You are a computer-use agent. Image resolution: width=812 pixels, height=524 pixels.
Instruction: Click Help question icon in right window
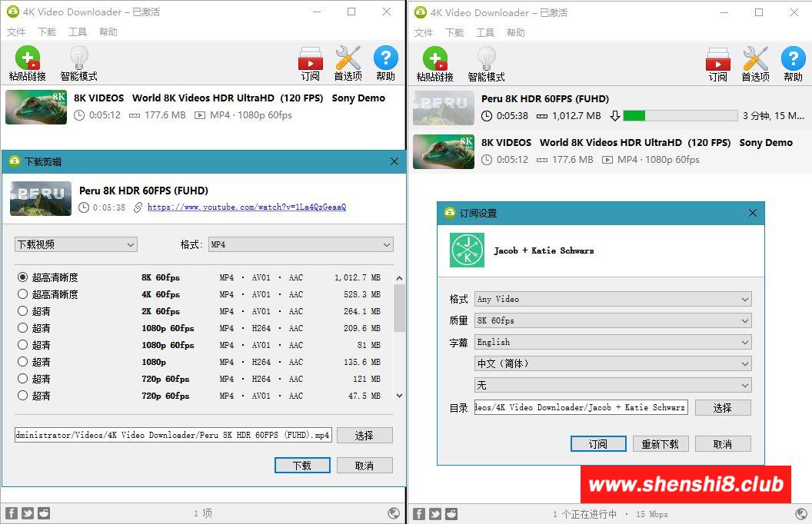tap(793, 58)
